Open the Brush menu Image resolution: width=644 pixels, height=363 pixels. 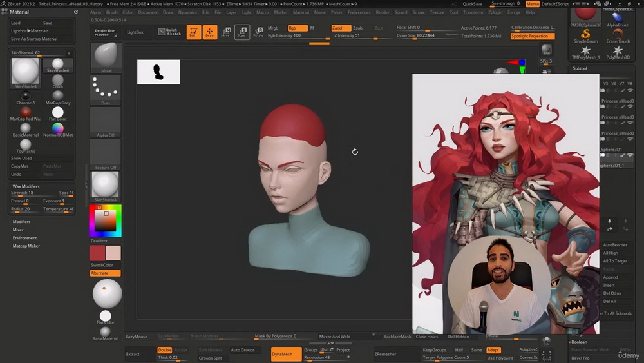[x=111, y=12]
